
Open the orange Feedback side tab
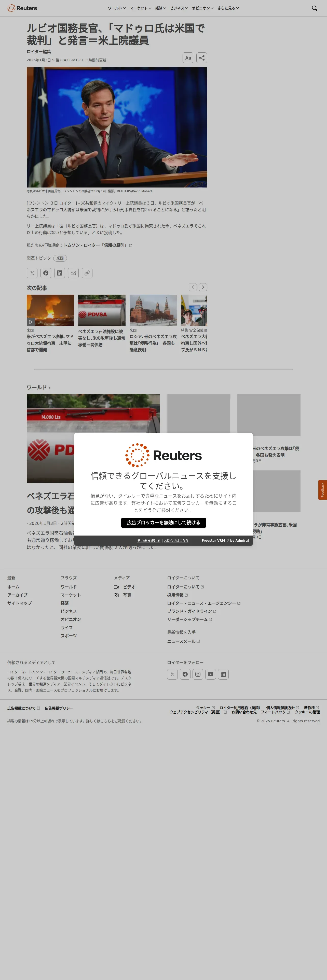322,490
